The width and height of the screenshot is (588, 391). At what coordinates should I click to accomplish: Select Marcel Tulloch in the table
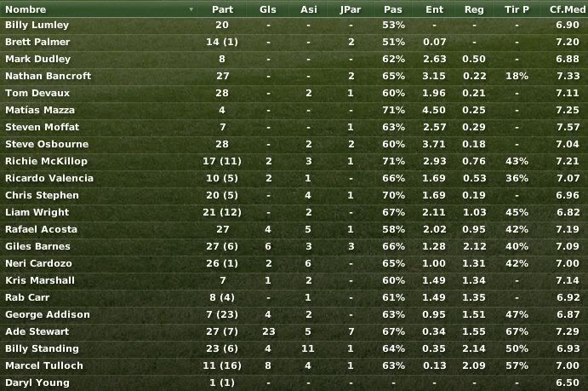294,365
